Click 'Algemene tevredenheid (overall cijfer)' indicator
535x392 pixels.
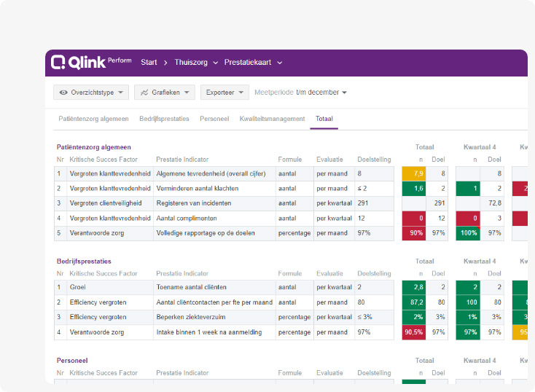pos(211,173)
